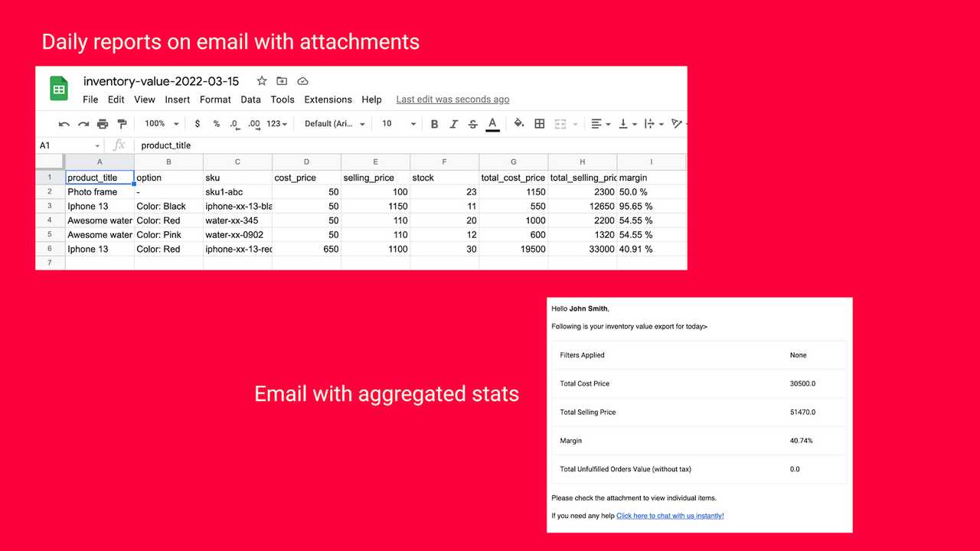Open the Tools menu
980x551 pixels.
click(283, 99)
